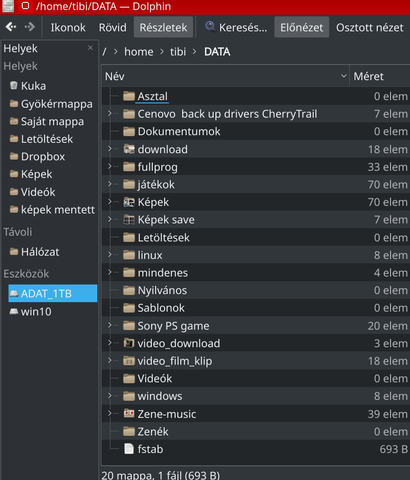Navigate to home in the breadcrumb
410x480 pixels.
tap(139, 52)
